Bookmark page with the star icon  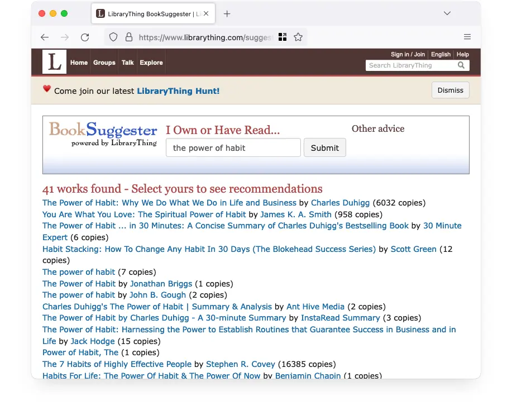[x=298, y=37]
